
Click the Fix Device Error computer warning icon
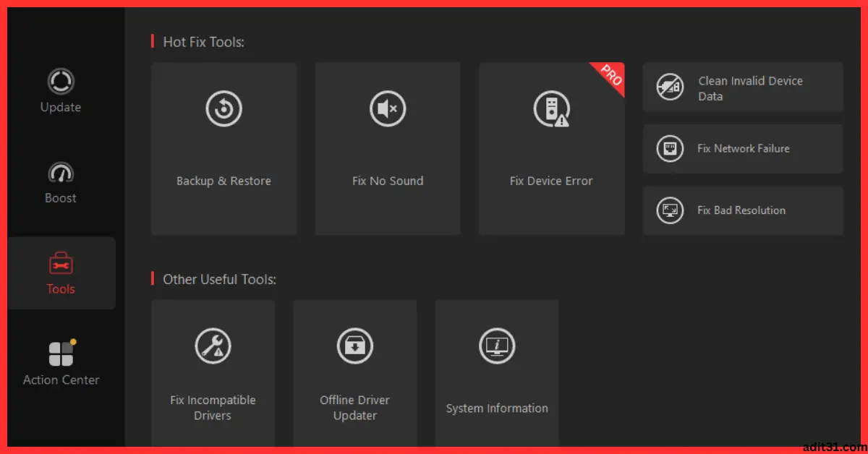pos(551,109)
